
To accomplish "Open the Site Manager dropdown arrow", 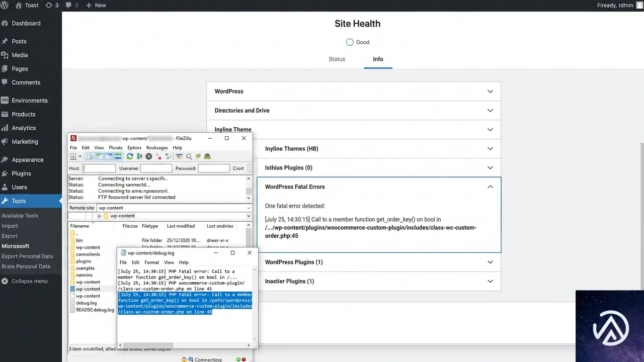I will pyautogui.click(x=80, y=157).
